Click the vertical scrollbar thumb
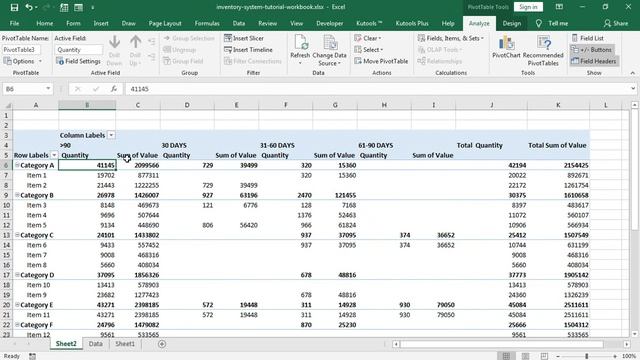 click(635, 170)
